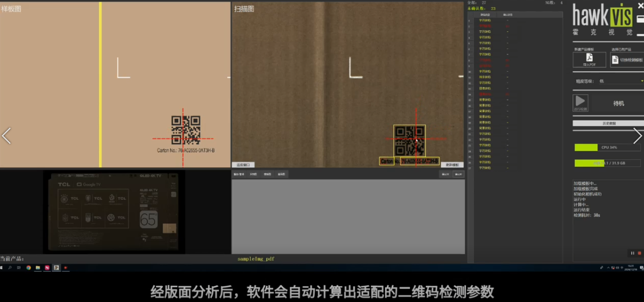
Task: Open the system tray clock
Action: (x=630, y=268)
